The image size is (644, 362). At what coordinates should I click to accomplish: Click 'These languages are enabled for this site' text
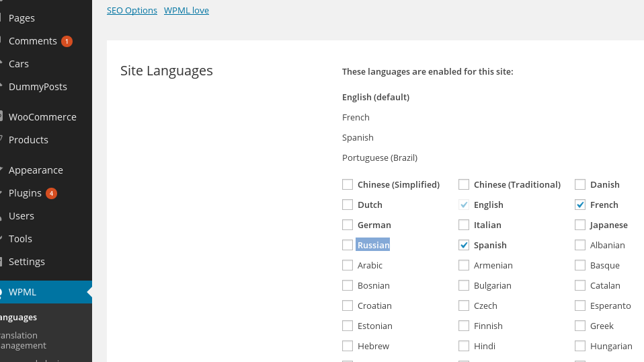pyautogui.click(x=428, y=71)
